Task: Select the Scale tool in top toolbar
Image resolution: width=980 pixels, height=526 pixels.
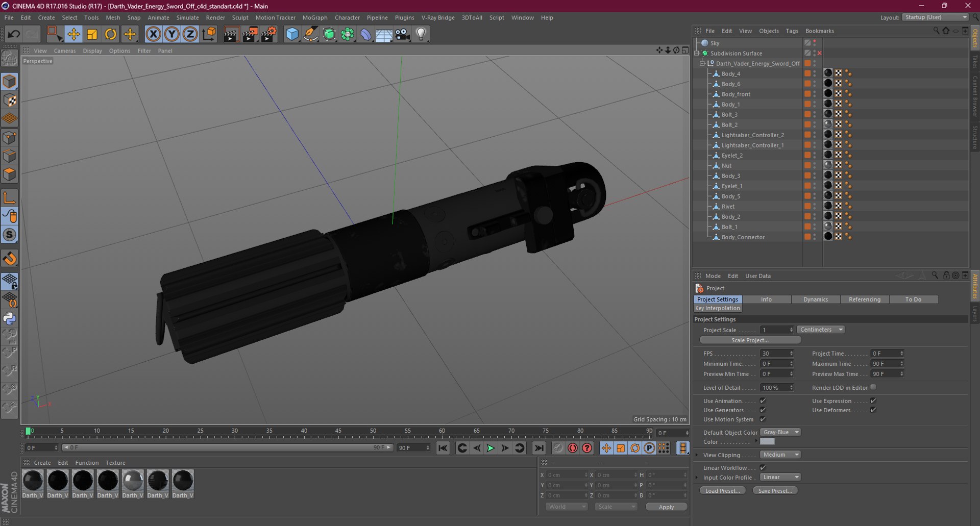Action: [92, 34]
